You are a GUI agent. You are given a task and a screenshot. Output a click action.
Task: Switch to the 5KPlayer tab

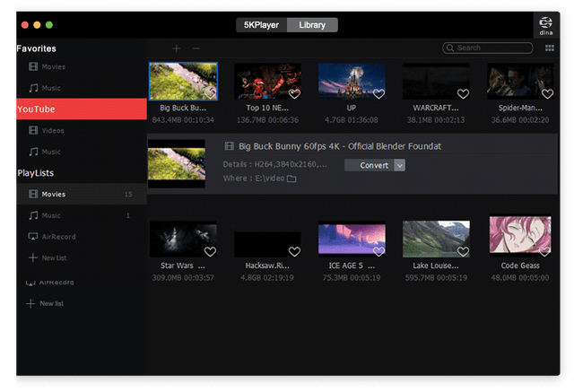click(262, 25)
